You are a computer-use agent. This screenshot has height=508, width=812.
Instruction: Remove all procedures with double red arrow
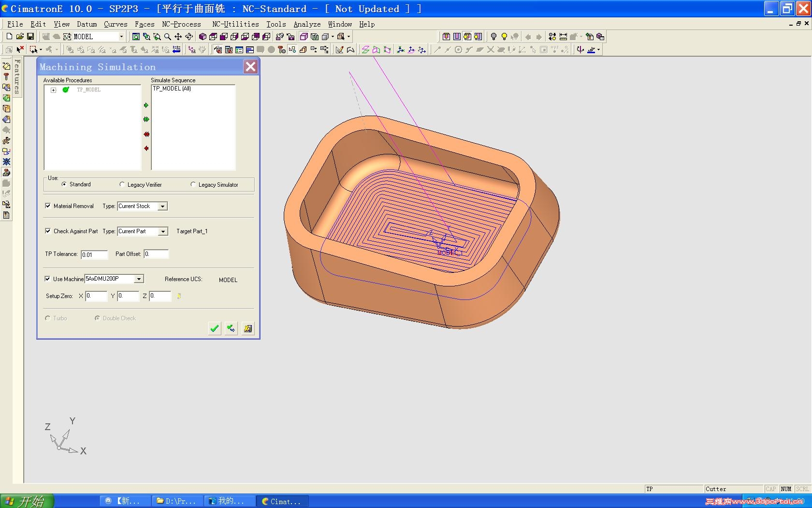tap(146, 134)
